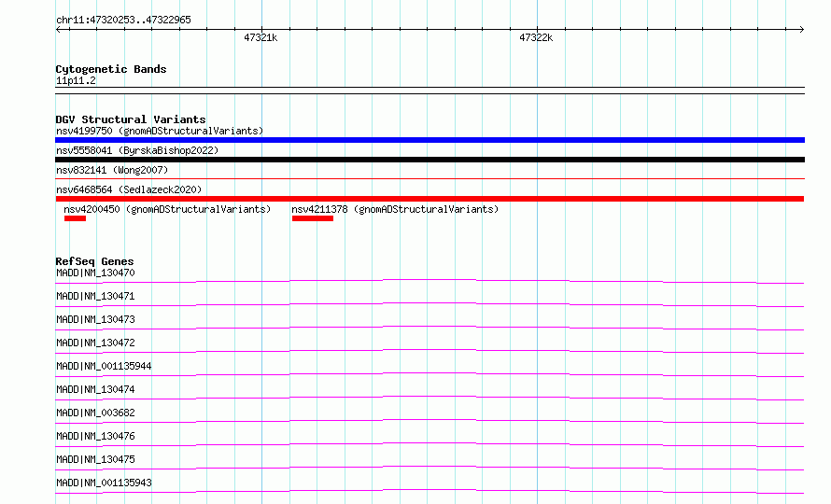Click the Cytogenetic Bands track title
Viewport: 831px width, 504px height.
(x=111, y=69)
